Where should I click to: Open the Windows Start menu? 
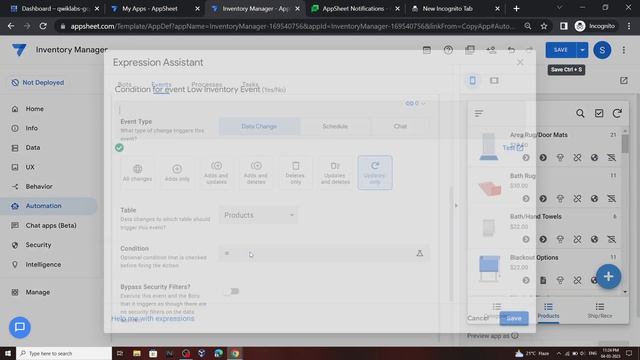point(8,353)
